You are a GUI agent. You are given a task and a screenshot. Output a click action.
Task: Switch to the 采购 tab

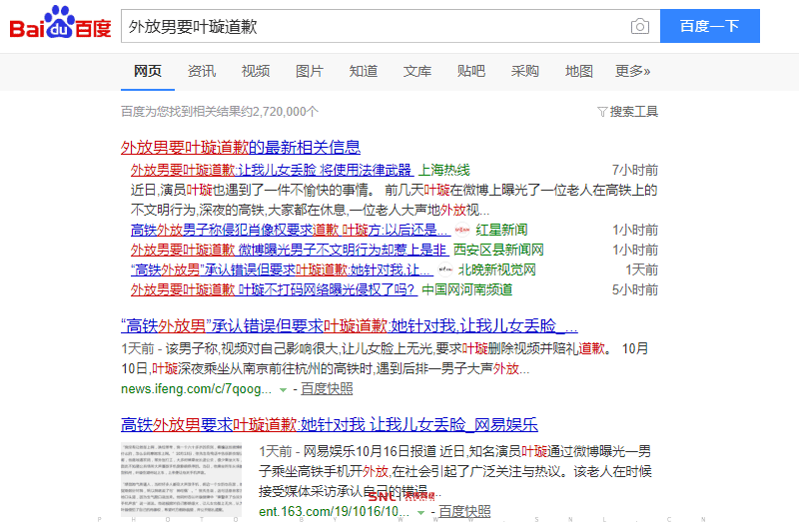coord(525,71)
